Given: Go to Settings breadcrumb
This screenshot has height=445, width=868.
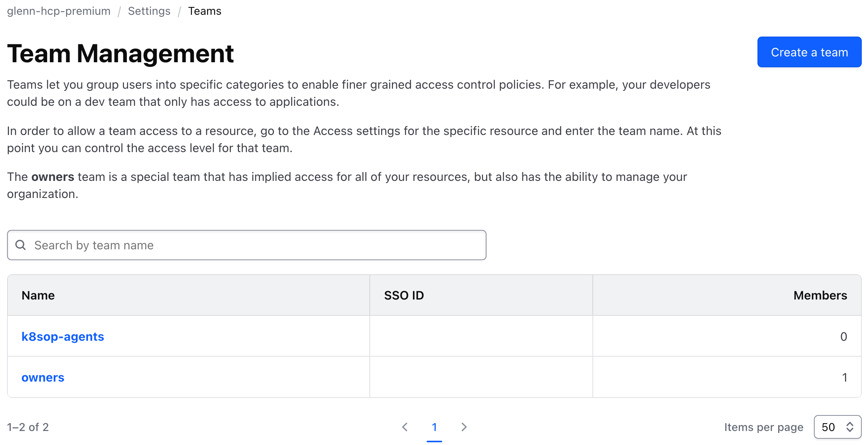Looking at the screenshot, I should (x=149, y=11).
